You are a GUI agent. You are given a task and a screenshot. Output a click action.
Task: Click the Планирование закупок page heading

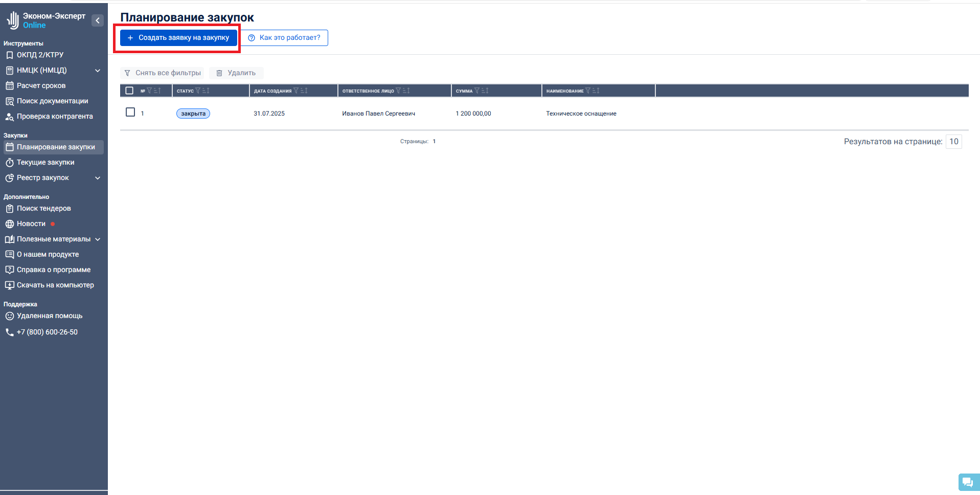187,17
